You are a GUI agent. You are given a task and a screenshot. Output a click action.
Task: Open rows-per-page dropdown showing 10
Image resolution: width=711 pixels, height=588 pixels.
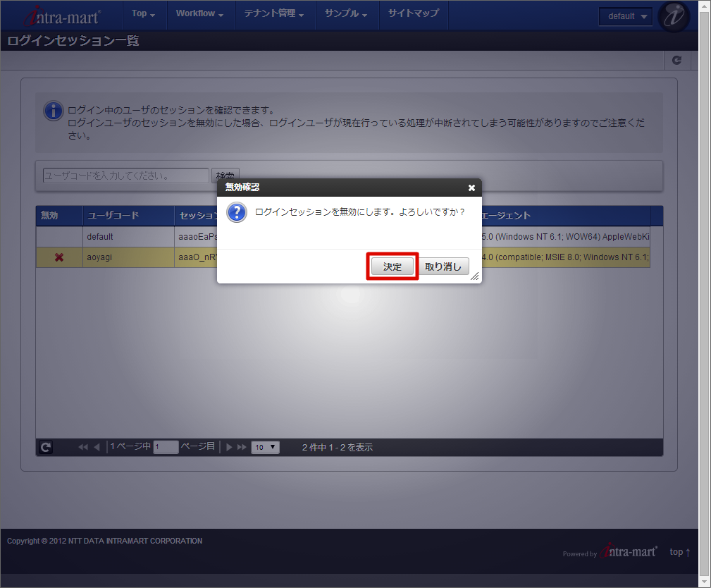pos(265,448)
